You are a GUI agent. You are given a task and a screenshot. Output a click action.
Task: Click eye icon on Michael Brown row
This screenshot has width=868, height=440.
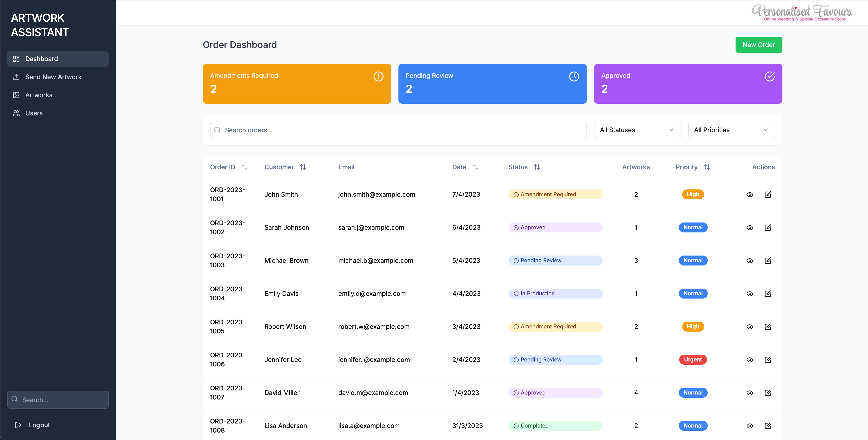(x=749, y=261)
